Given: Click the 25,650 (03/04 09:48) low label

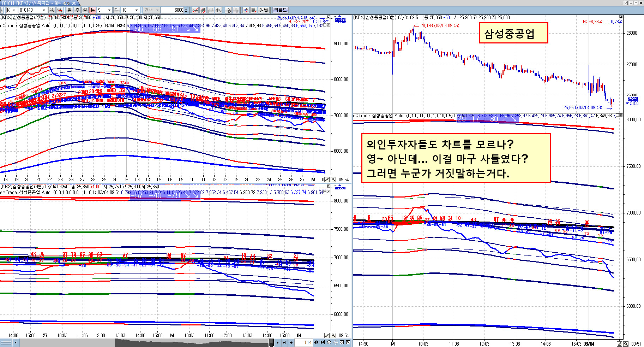Looking at the screenshot, I should 583,107.
